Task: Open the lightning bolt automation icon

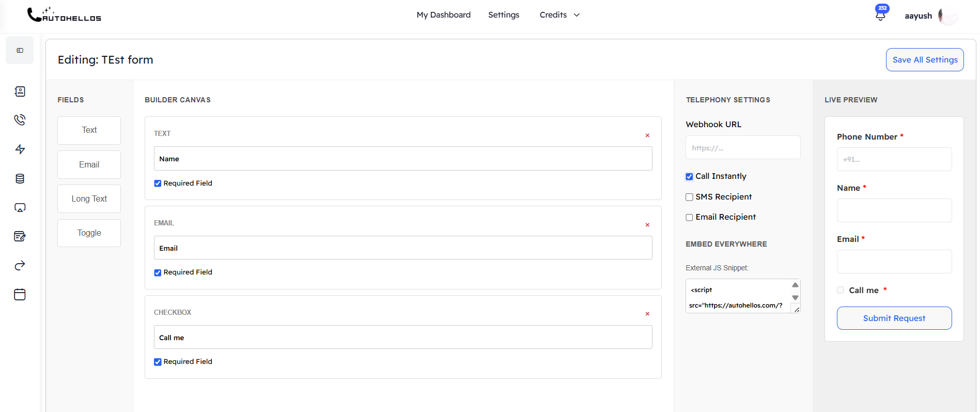Action: coord(20,149)
